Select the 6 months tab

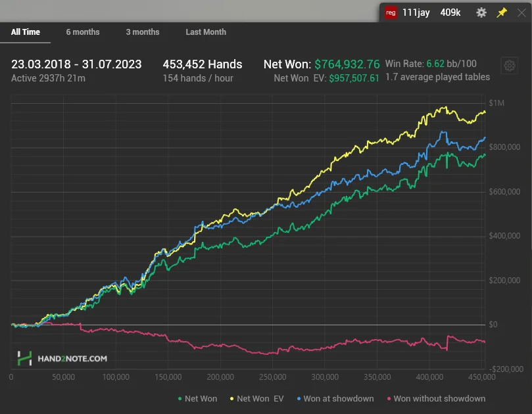click(83, 32)
